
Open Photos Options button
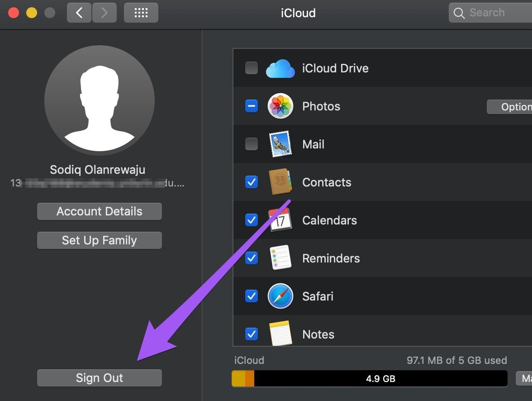click(509, 107)
